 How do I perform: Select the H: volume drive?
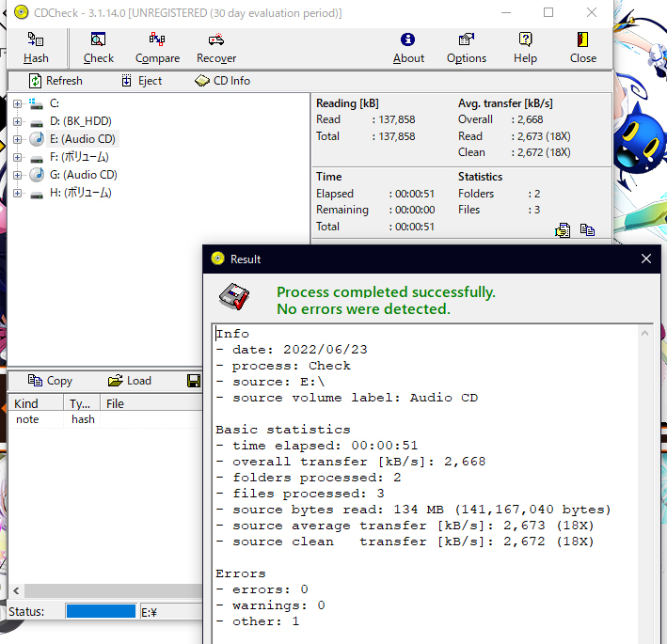[x=80, y=193]
